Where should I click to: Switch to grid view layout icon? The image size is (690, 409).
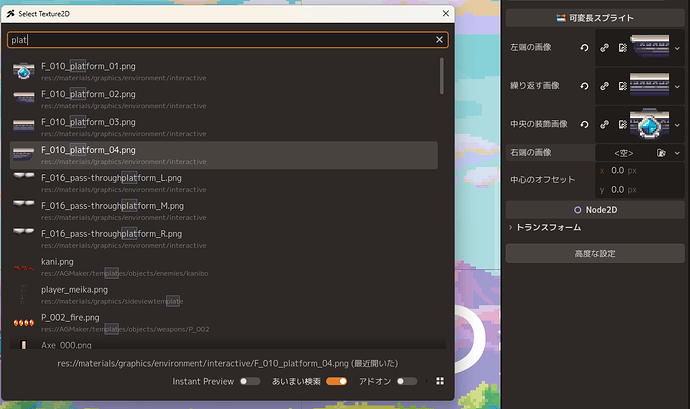tap(440, 381)
